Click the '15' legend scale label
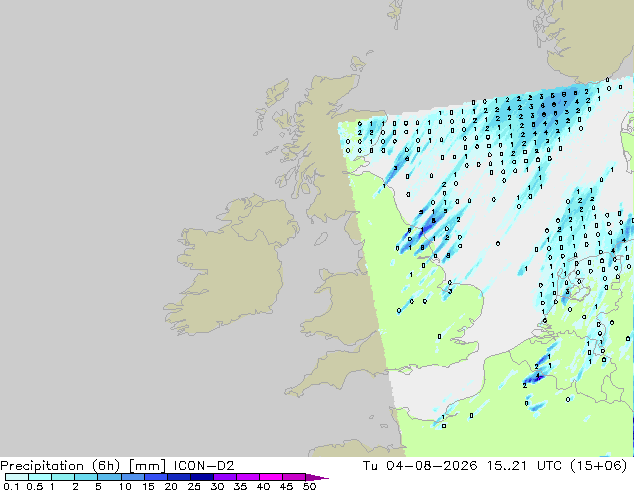The width and height of the screenshot is (634, 490). click(148, 486)
